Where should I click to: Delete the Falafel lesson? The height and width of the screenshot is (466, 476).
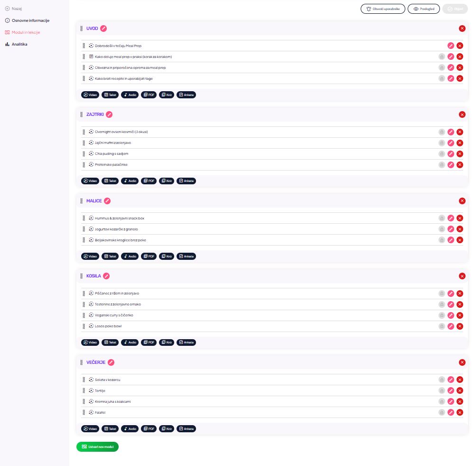(x=459, y=412)
